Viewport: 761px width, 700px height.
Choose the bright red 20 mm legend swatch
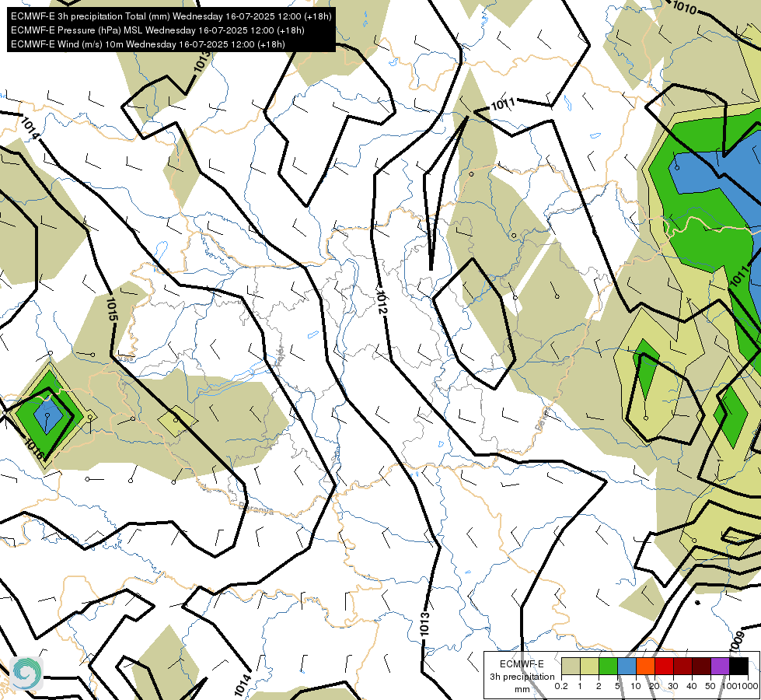pyautogui.click(x=664, y=666)
